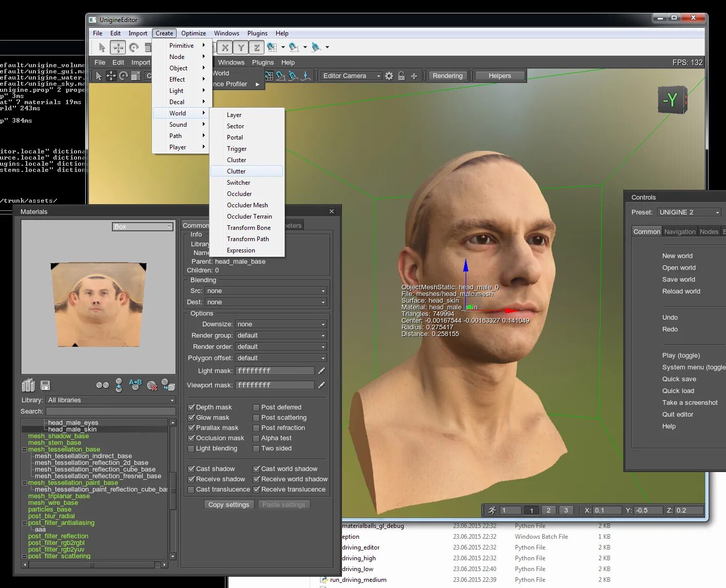Screen dimensions: 726x588
Task: Select Clutter from World submenu
Action: (246, 171)
